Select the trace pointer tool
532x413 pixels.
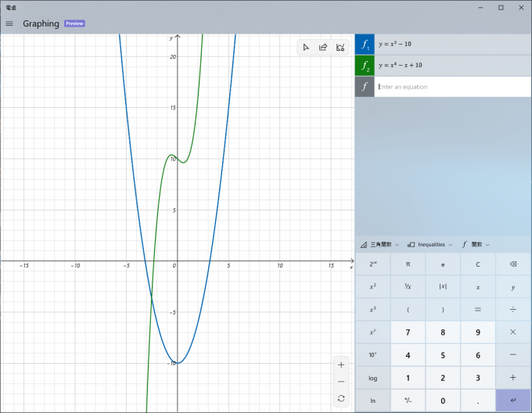coord(306,48)
